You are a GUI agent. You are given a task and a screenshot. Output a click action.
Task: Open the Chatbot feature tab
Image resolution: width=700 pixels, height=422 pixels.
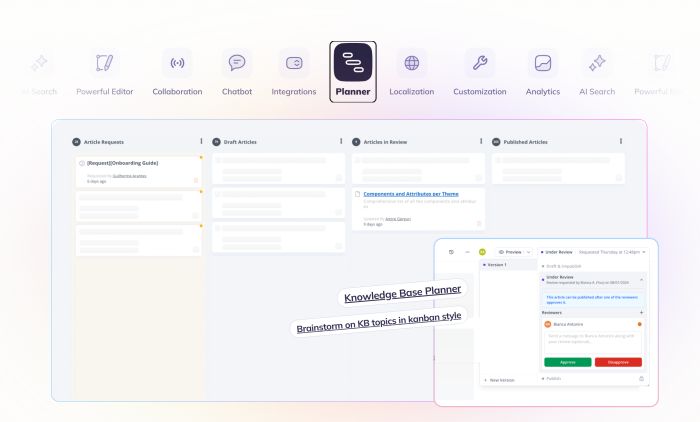[237, 73]
